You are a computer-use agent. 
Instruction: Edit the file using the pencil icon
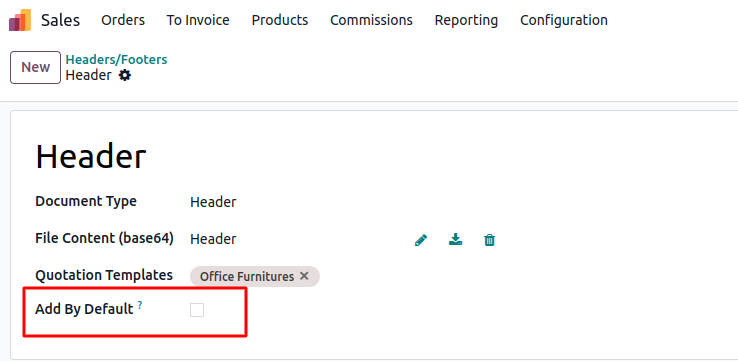[421, 240]
